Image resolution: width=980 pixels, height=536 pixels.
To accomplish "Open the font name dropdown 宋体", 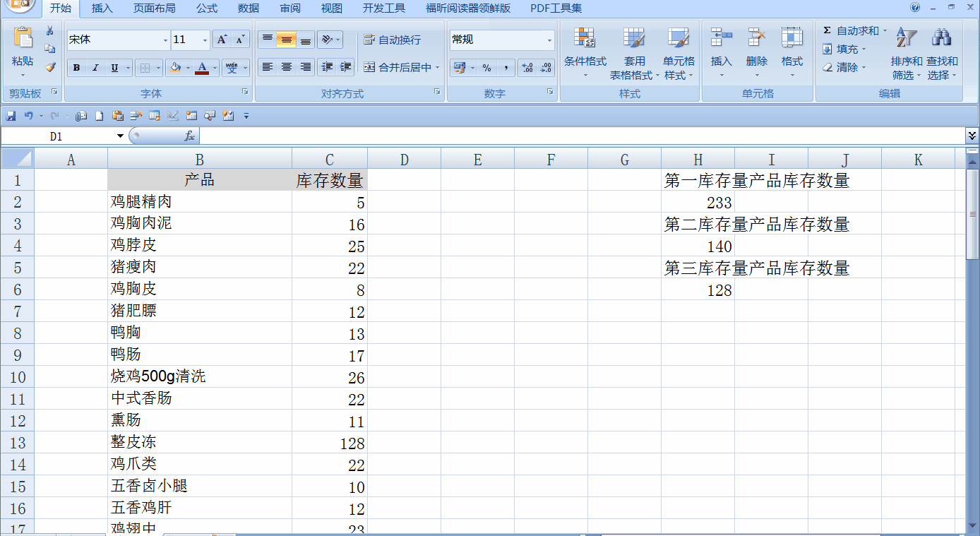I will (166, 40).
